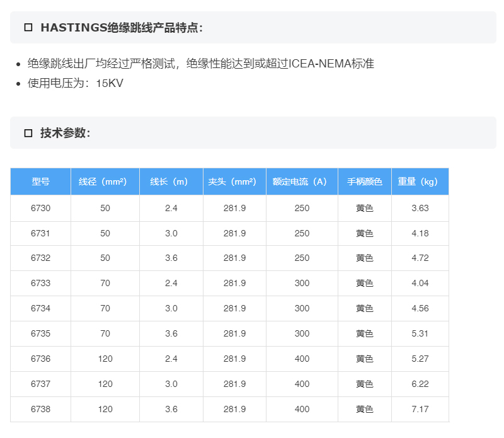Click the square icon beside 技术参数 heading

[x=28, y=133]
